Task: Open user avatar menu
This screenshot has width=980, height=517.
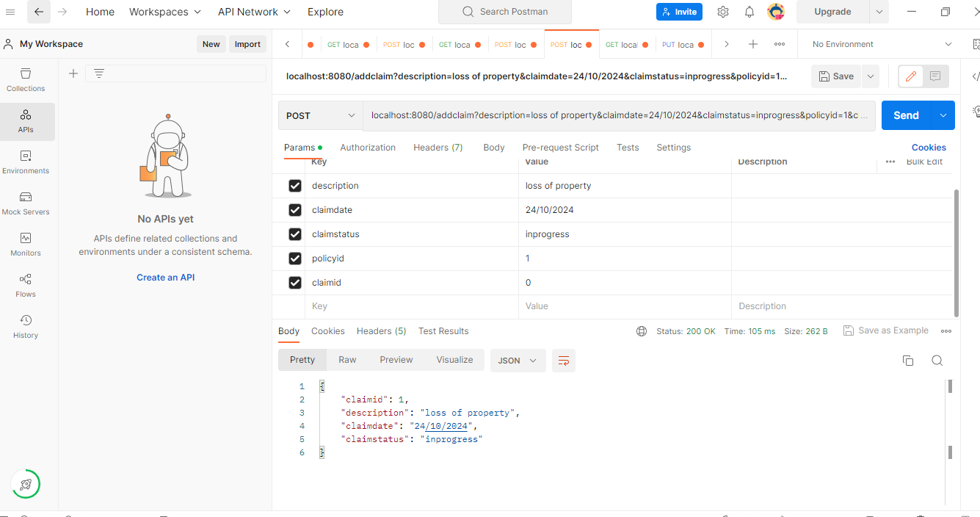Action: (776, 12)
